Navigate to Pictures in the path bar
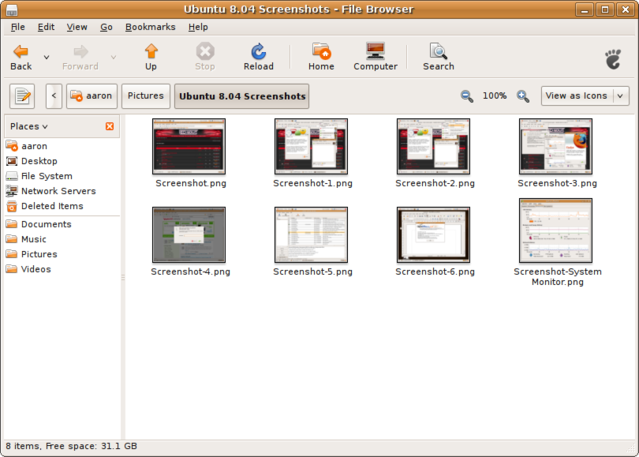The image size is (639, 457). (145, 96)
